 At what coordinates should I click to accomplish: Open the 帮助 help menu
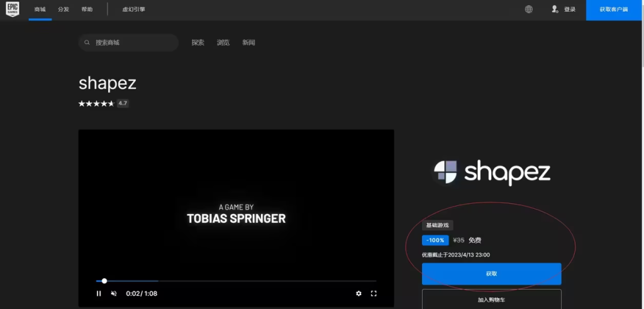[87, 9]
